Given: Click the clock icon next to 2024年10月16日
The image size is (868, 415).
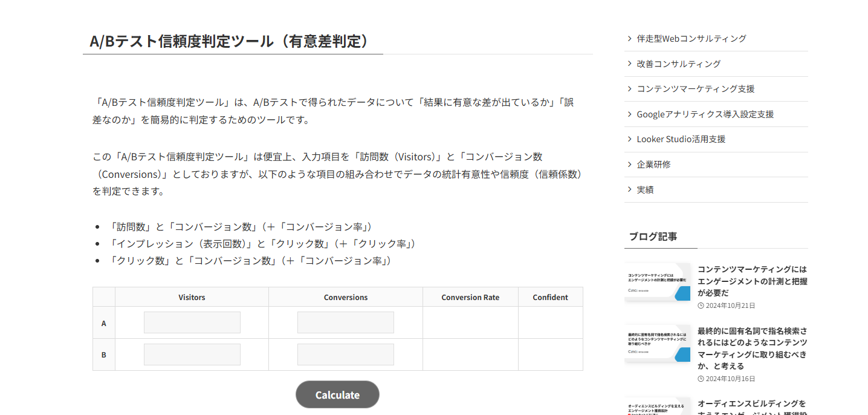Looking at the screenshot, I should tap(700, 379).
